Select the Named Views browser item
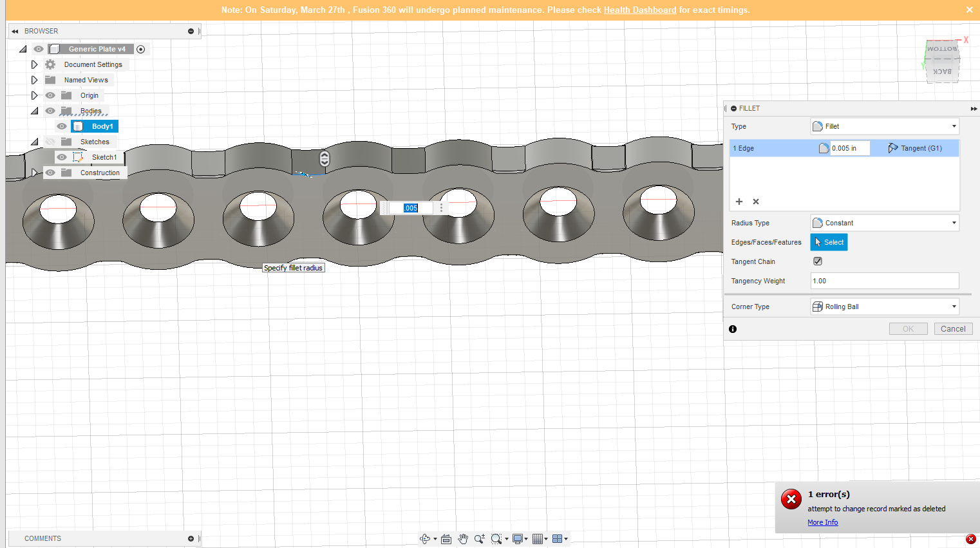 click(x=86, y=80)
